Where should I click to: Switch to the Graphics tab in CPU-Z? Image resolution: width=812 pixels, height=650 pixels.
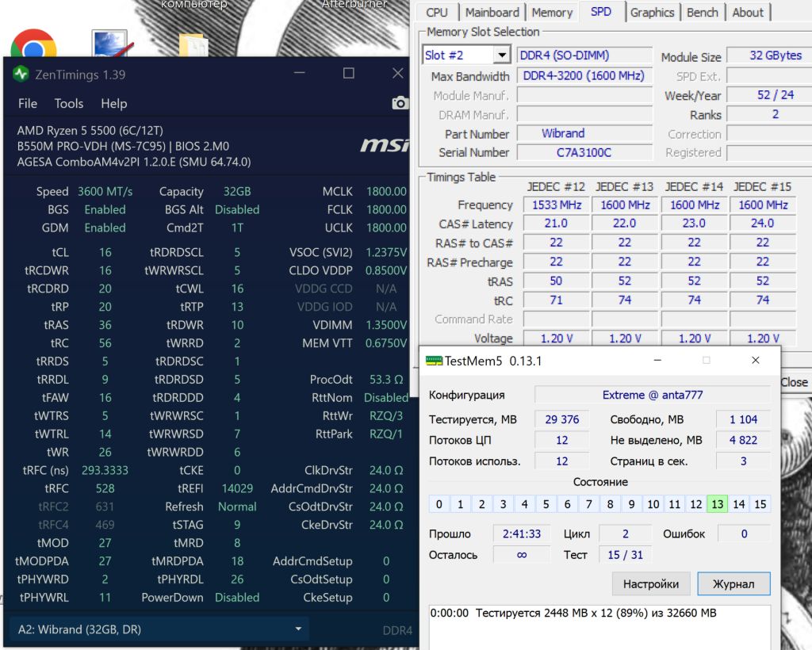(652, 13)
